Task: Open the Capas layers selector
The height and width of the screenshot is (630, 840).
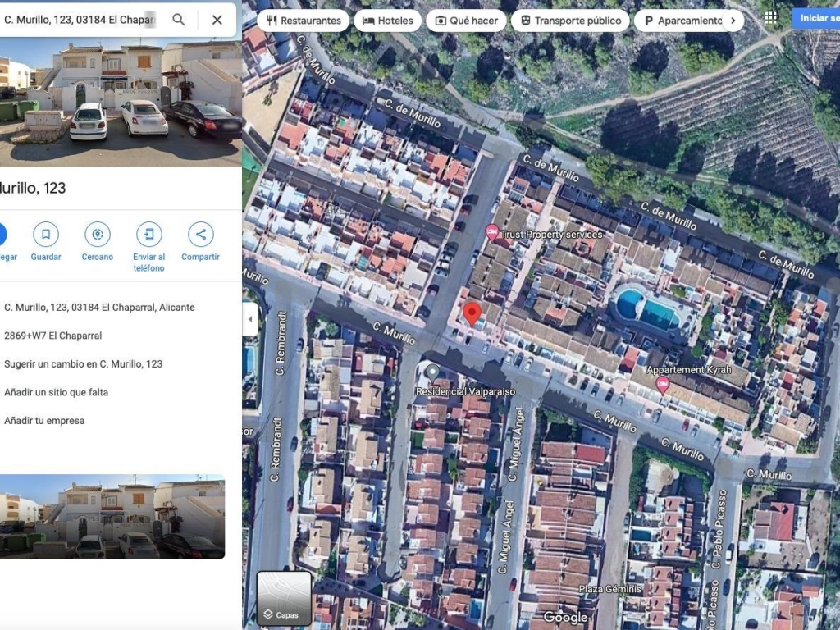Action: (284, 598)
